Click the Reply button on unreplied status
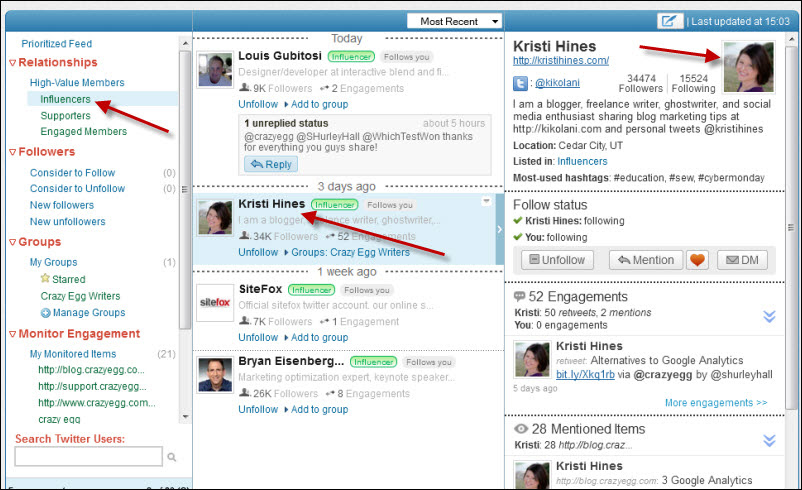The image size is (802, 490). pos(271,164)
